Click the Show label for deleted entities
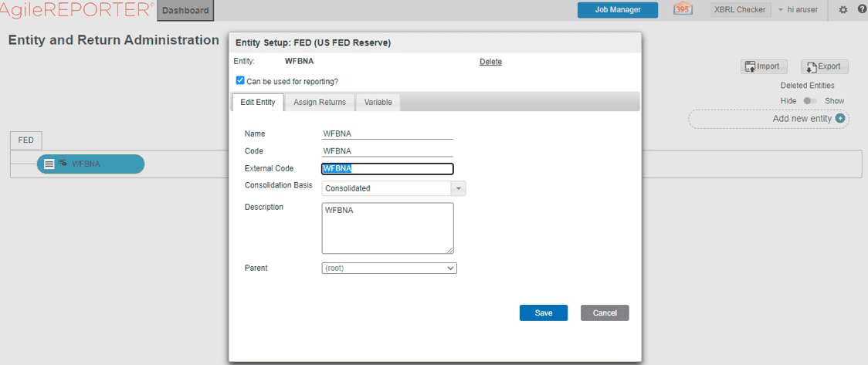Screen dimensions: 868x365 tap(834, 101)
